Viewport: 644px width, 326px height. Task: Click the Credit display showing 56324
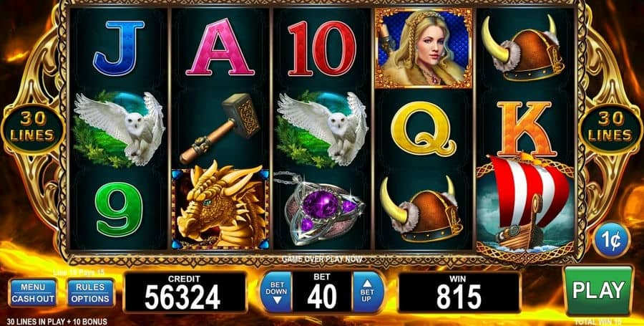[x=185, y=292]
